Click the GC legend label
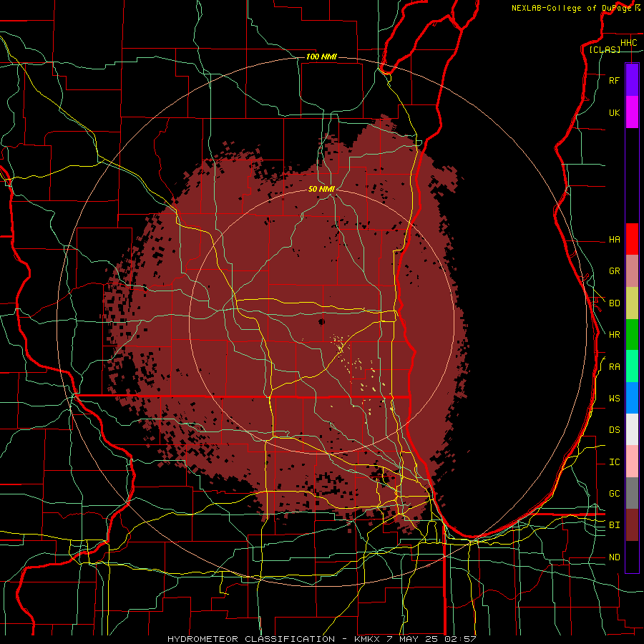 point(614,494)
